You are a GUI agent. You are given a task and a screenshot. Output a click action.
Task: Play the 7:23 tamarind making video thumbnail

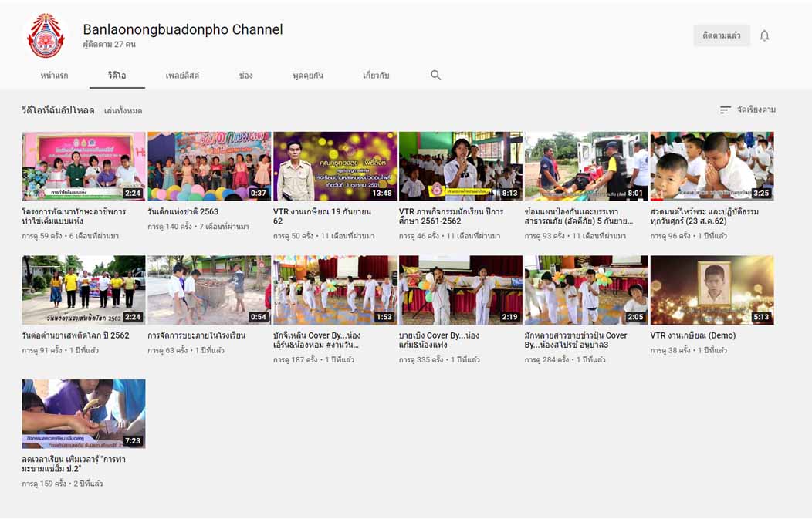point(83,413)
